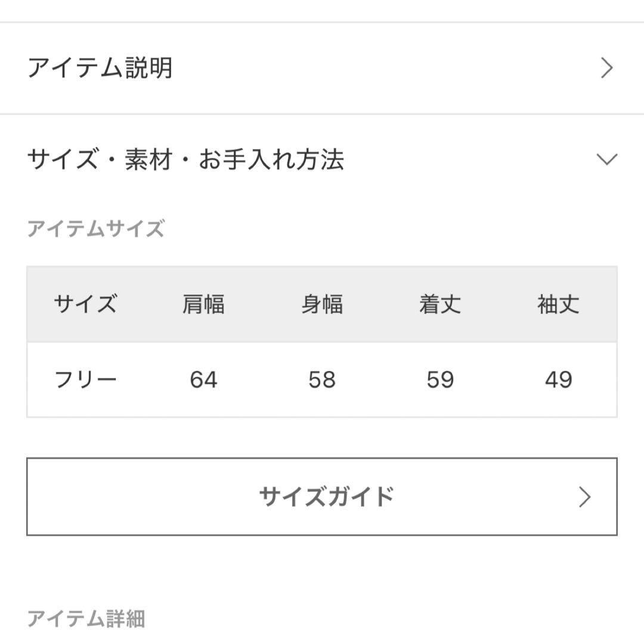
Task: Click the shoulder width value 64
Action: point(203,380)
